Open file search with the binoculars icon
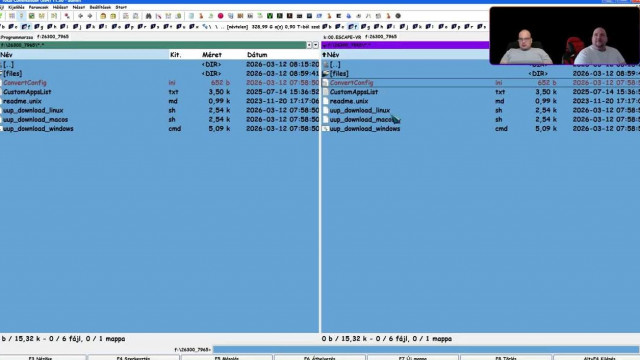 pyautogui.click(x=149, y=16)
